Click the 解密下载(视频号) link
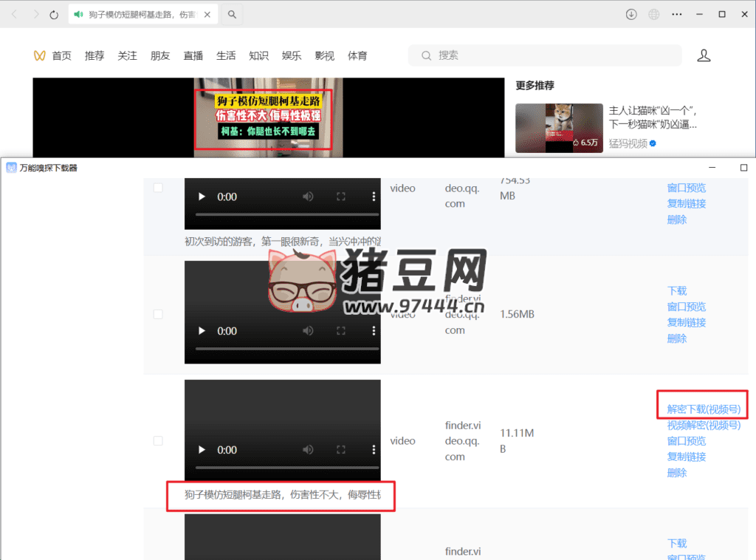Viewport: 756px width, 560px height. point(703,409)
